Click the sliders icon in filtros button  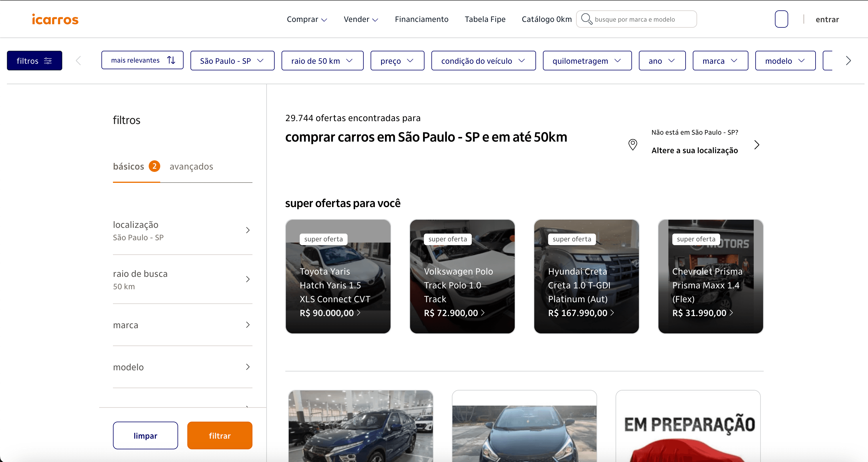click(x=48, y=61)
